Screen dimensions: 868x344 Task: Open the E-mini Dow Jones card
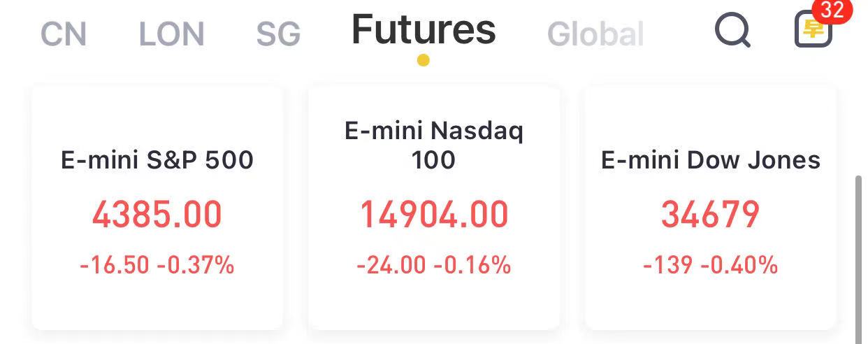click(x=711, y=208)
